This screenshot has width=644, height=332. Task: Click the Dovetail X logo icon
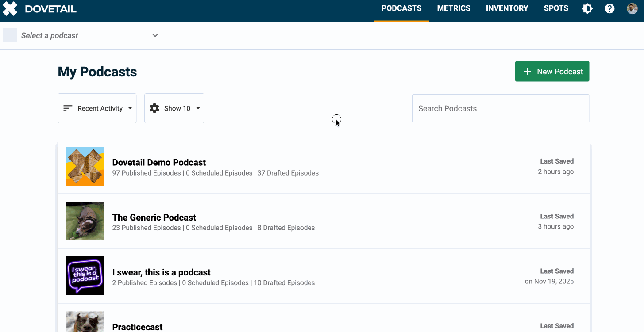tap(10, 9)
